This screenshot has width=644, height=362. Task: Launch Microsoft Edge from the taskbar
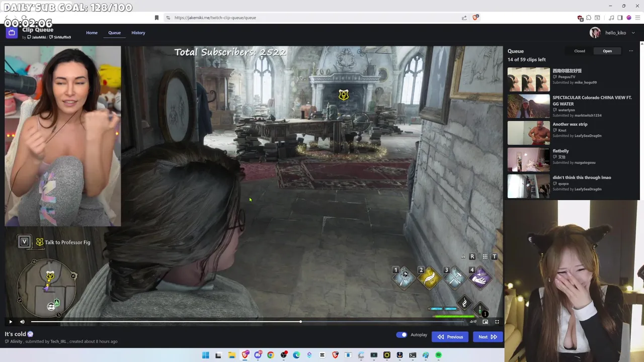point(296,355)
